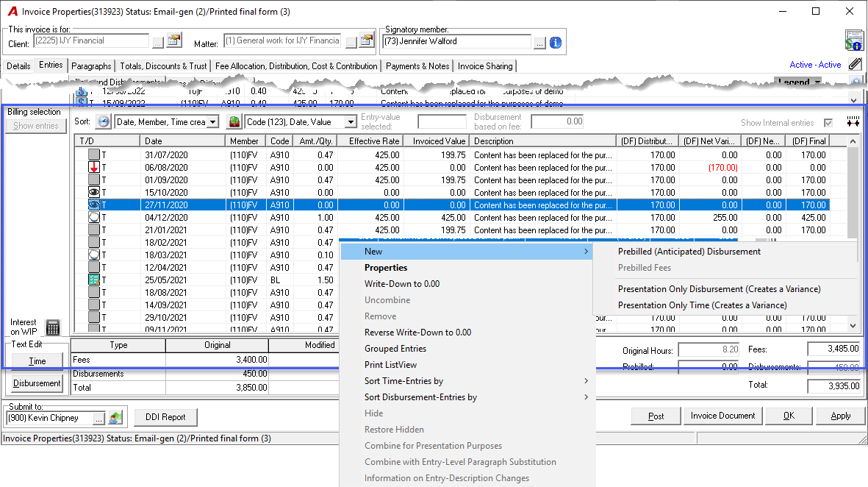
Task: Click the Apply button
Action: click(x=840, y=416)
